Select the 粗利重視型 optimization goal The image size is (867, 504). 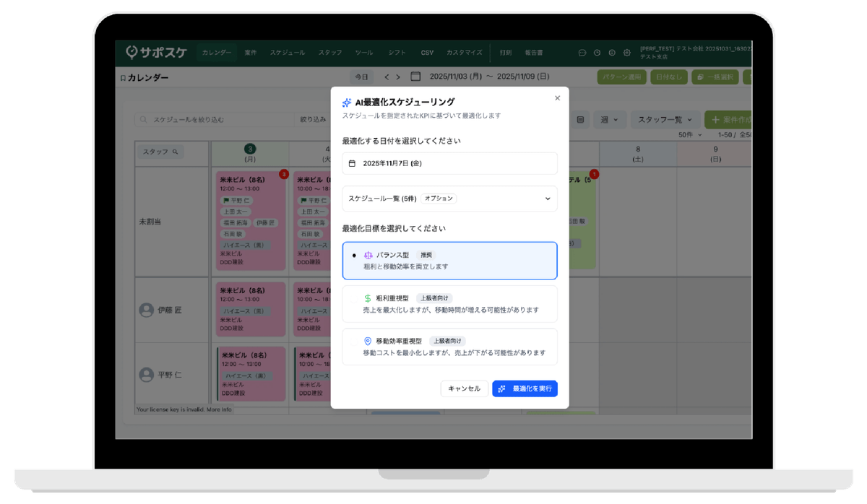[x=449, y=304]
